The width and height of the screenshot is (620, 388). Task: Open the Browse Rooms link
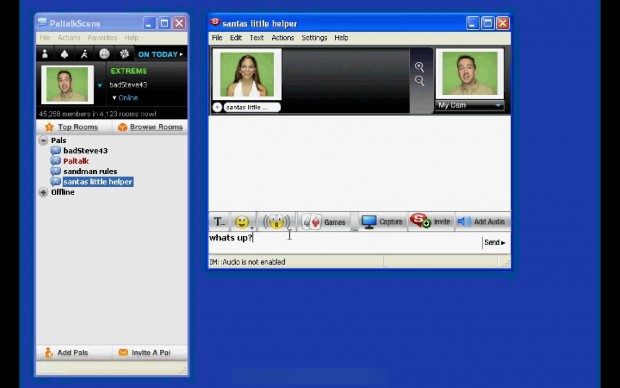click(x=156, y=127)
